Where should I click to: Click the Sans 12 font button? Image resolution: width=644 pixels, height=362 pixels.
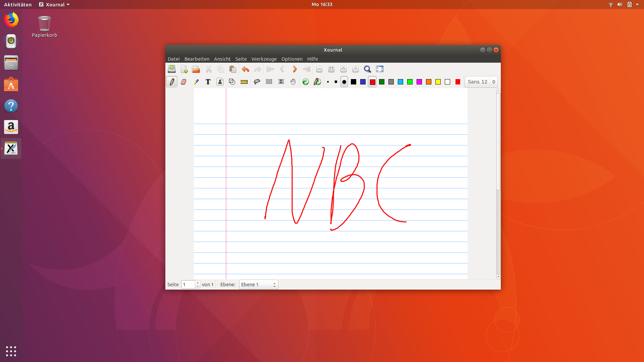(x=477, y=82)
